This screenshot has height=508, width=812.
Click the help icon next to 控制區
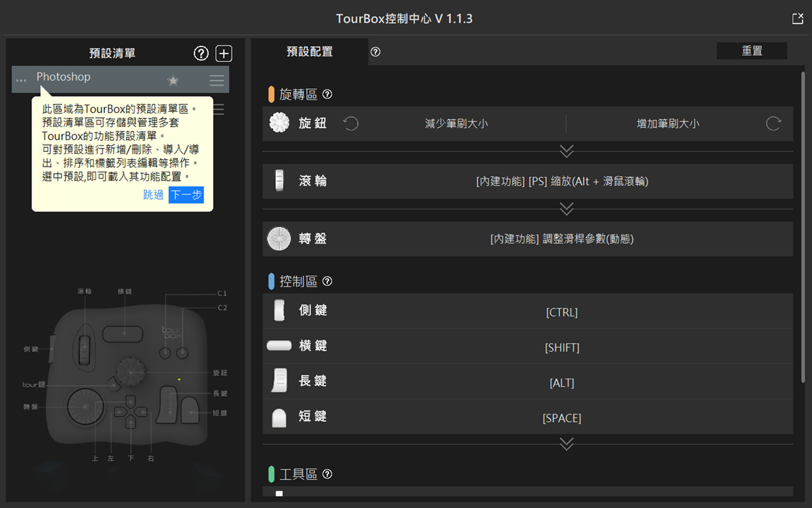pyautogui.click(x=327, y=281)
